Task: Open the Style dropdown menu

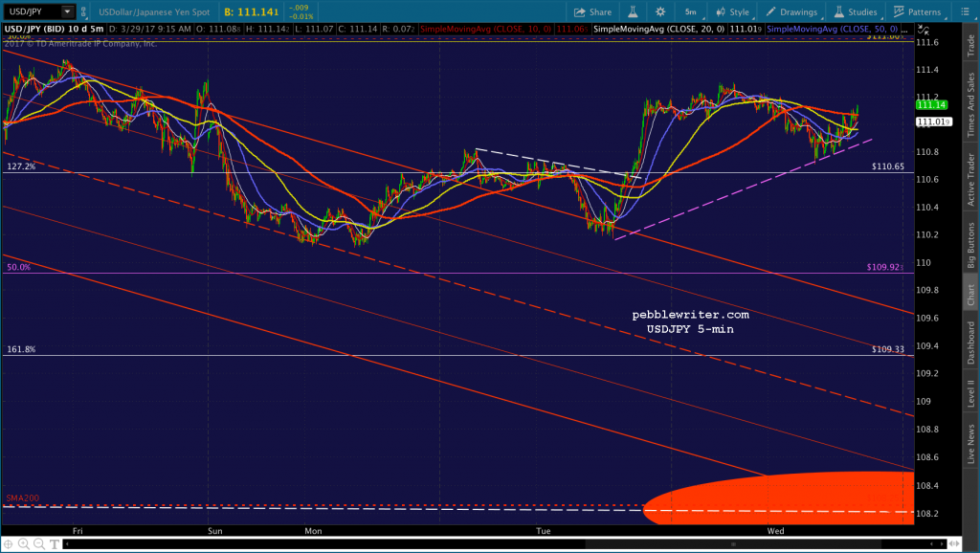Action: click(x=732, y=11)
